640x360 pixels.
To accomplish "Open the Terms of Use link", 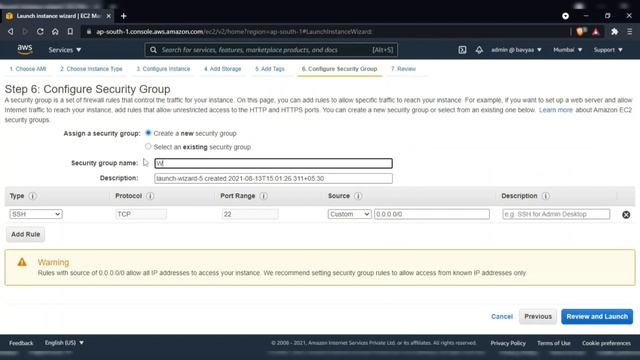I will click(x=554, y=343).
